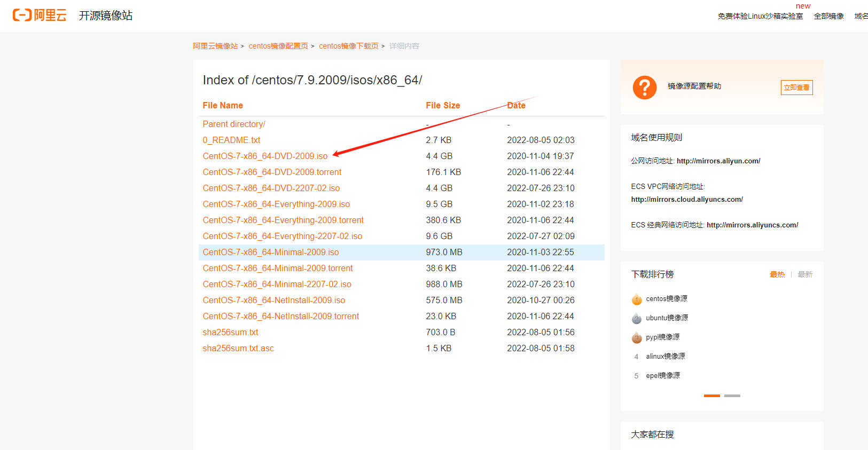Click the 973.0 MB size cell
Viewport: 868px width, 450px height.
(444, 252)
